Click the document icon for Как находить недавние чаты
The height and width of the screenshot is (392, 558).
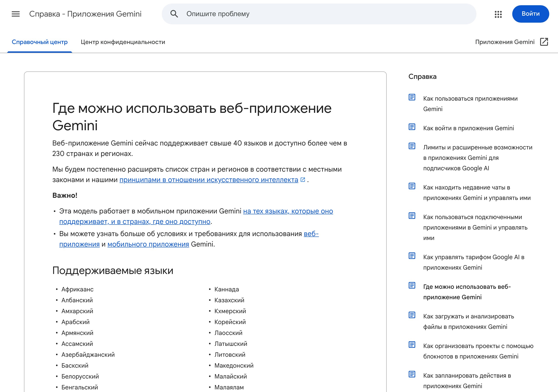point(412,186)
